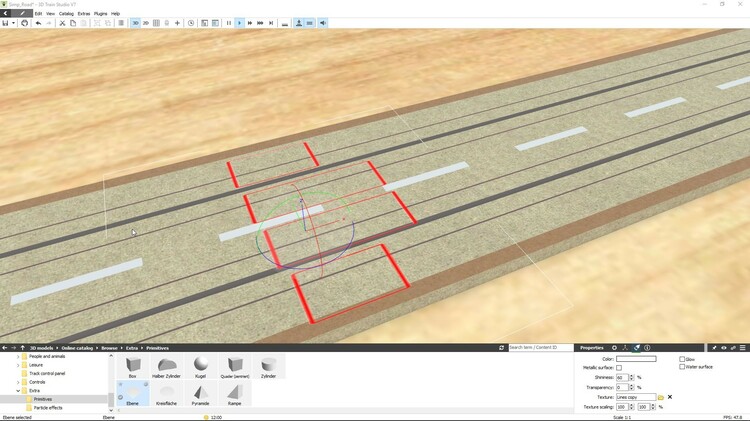Toggle sound with the speaker icon
The image size is (750, 421).
tap(323, 23)
